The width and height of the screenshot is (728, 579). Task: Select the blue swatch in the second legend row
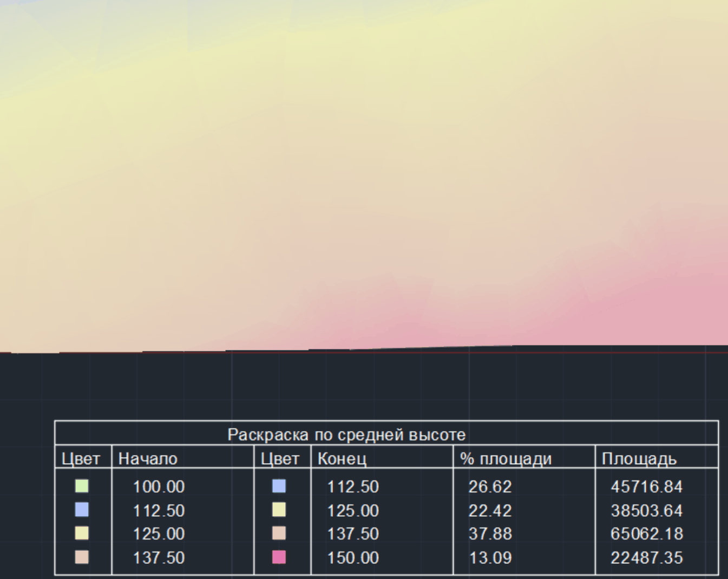coord(82,510)
